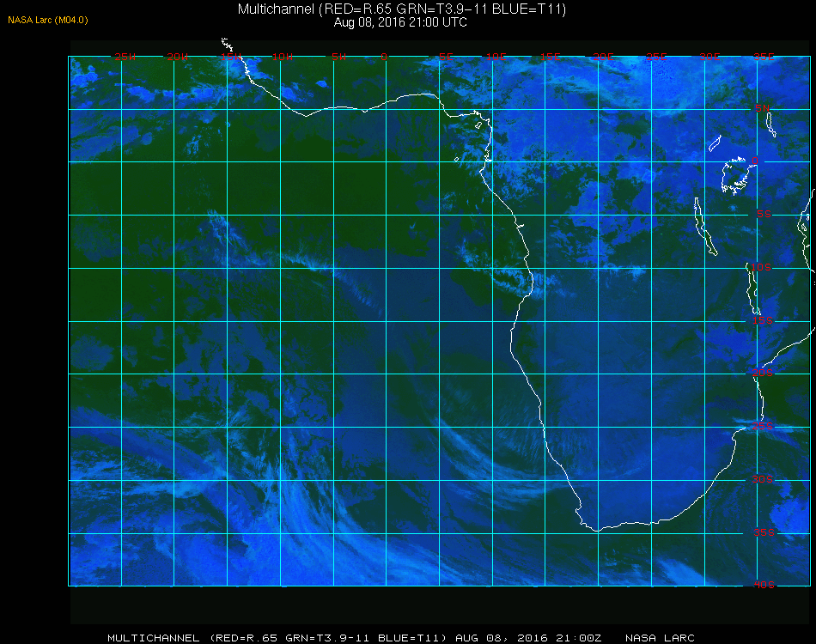
Task: Select the "10W" longitude label
Action: coord(283,57)
